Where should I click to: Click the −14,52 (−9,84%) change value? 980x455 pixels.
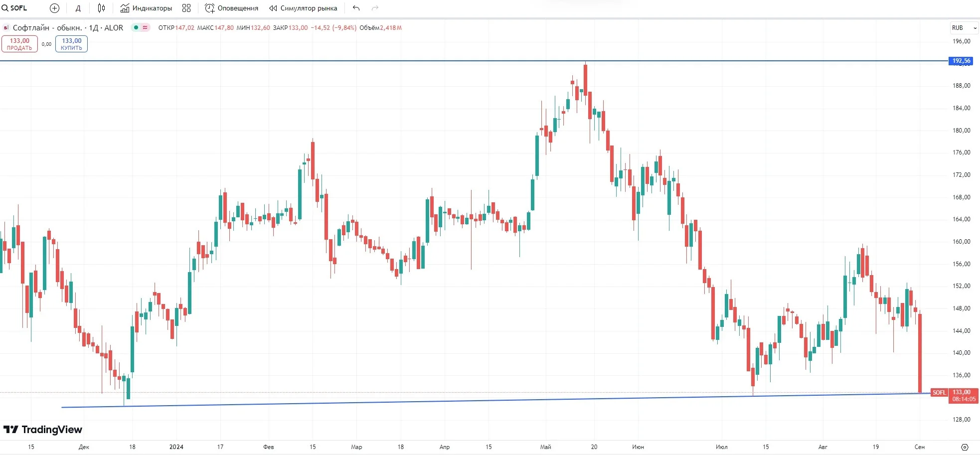[x=333, y=28]
